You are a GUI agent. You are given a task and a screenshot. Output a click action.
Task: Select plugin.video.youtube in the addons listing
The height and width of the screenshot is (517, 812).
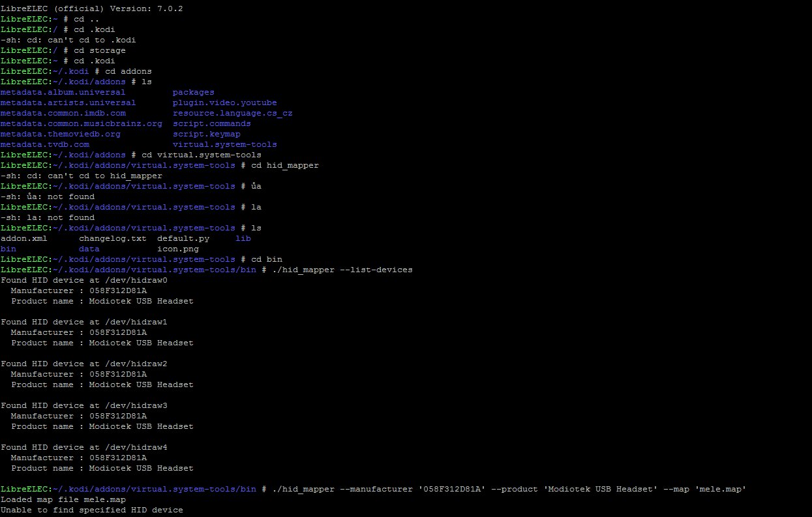(x=224, y=102)
